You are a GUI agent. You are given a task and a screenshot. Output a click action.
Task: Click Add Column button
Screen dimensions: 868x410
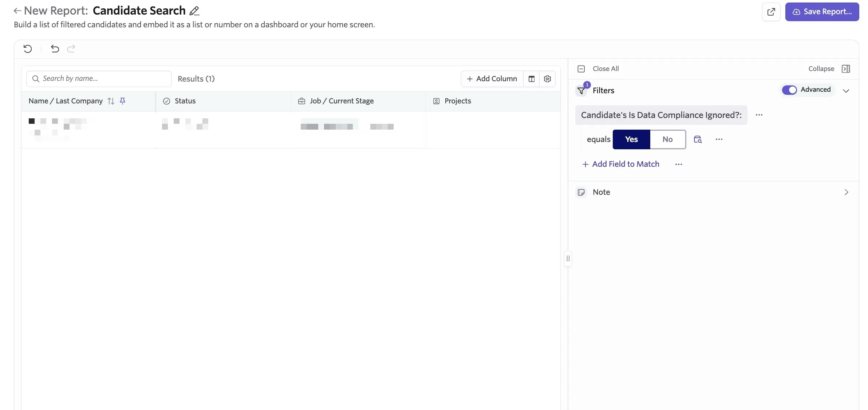click(492, 79)
